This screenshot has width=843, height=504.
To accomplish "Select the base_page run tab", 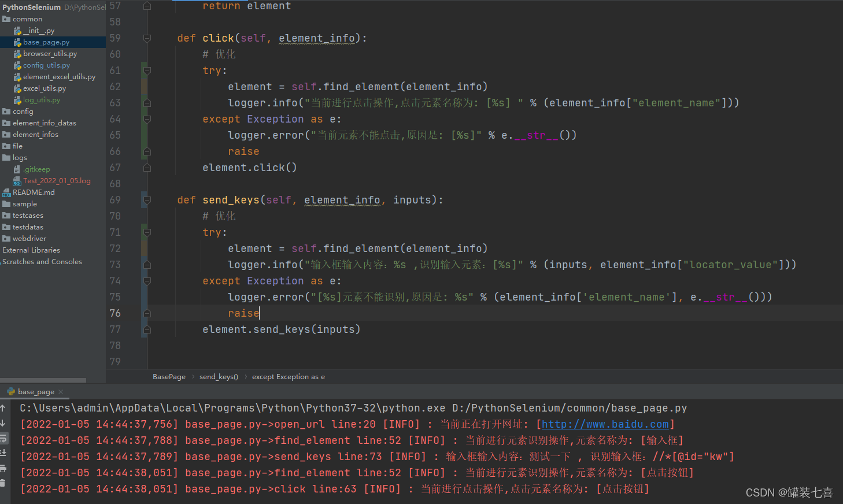I will coord(36,392).
